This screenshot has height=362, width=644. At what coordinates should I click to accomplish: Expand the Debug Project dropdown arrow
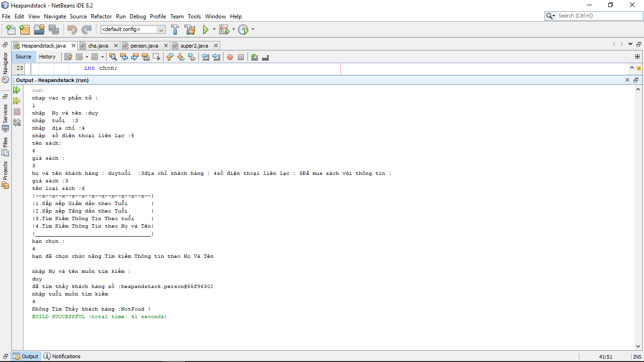coord(233,30)
